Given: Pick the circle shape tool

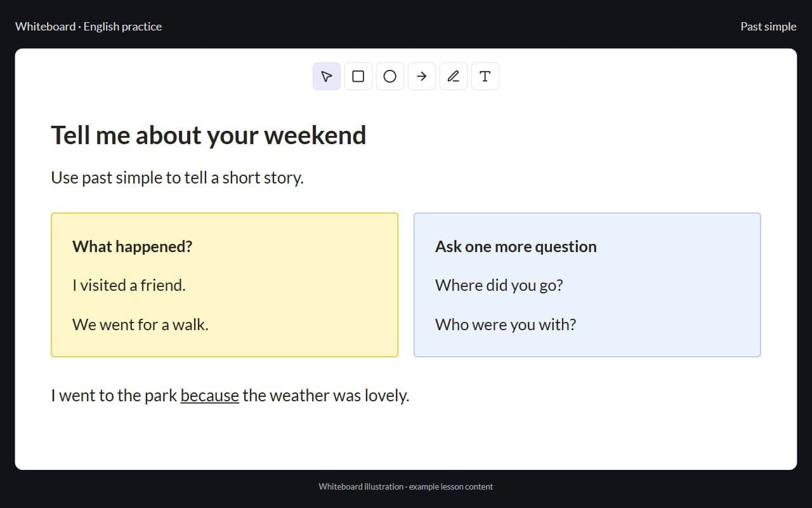Looking at the screenshot, I should pyautogui.click(x=390, y=76).
